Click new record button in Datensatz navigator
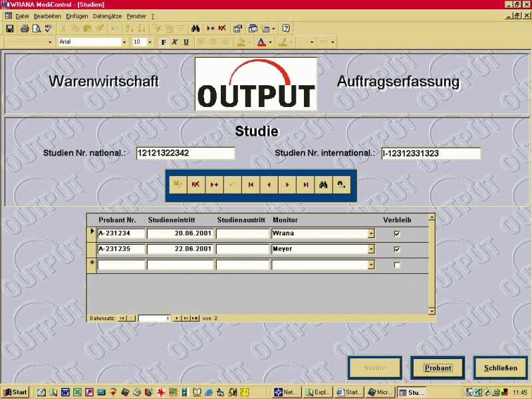This screenshot has height=399, width=532. (194, 319)
